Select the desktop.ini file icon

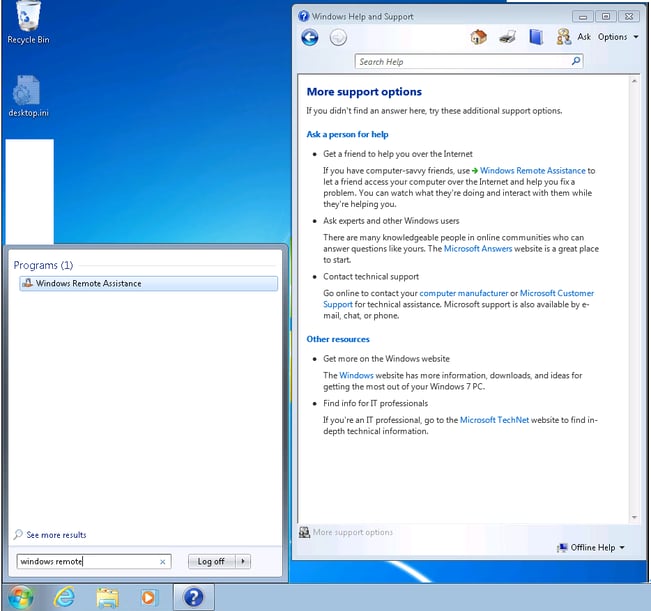point(28,96)
